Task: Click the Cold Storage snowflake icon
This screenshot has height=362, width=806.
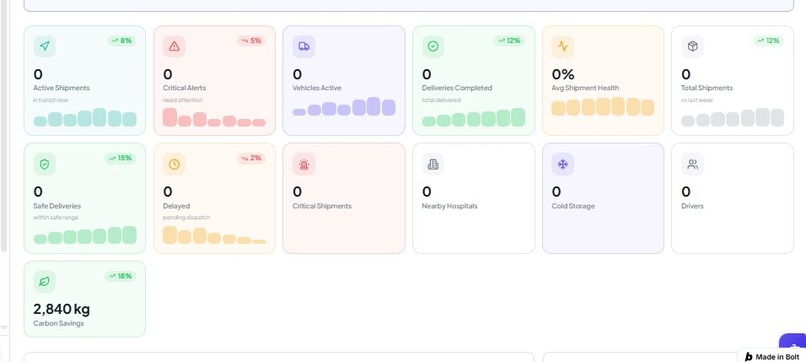Action: [x=563, y=164]
